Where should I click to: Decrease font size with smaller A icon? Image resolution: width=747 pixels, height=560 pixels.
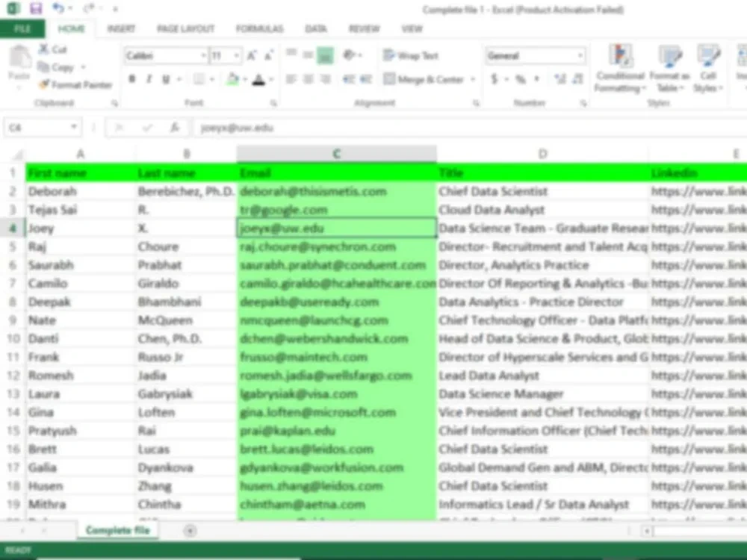click(x=269, y=56)
